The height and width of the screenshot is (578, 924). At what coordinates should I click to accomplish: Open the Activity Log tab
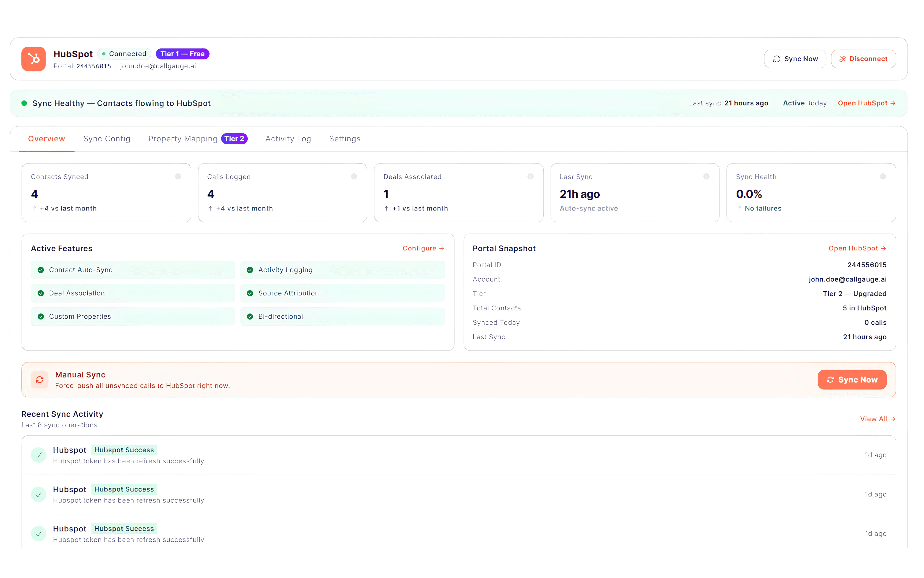[x=288, y=139]
